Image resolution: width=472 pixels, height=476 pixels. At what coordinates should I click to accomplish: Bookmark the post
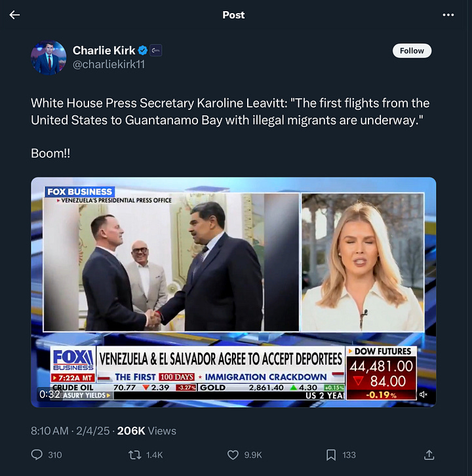tap(331, 455)
